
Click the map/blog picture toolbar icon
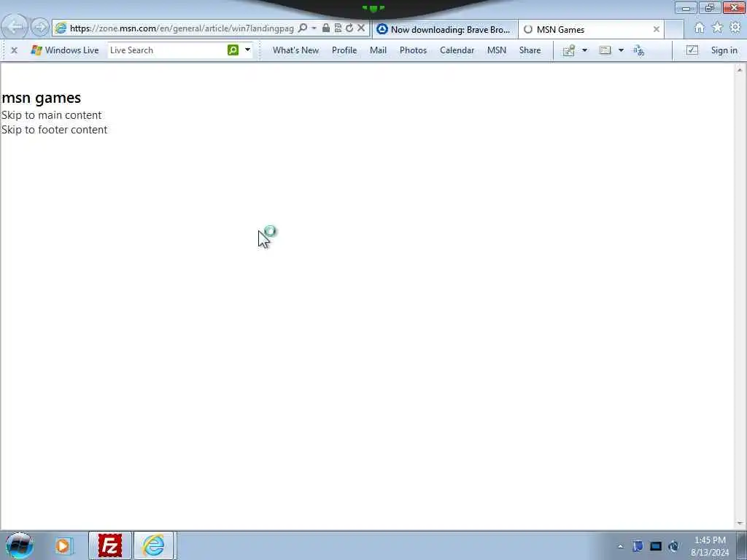click(569, 50)
